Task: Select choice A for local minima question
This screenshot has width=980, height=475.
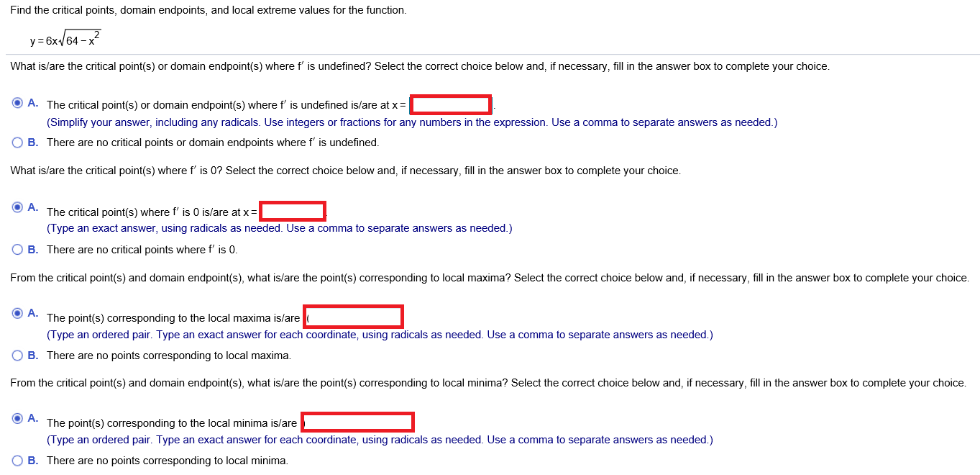Action: (17, 416)
